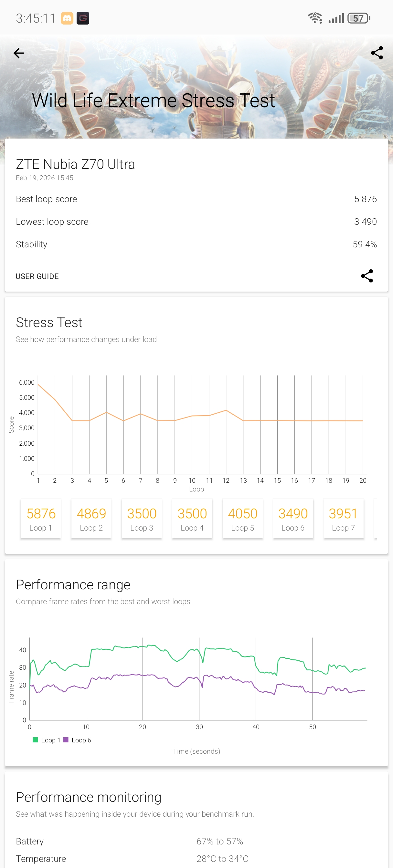Tap the green Loop 1 legend swatch
Image resolution: width=393 pixels, height=868 pixels.
[x=36, y=739]
